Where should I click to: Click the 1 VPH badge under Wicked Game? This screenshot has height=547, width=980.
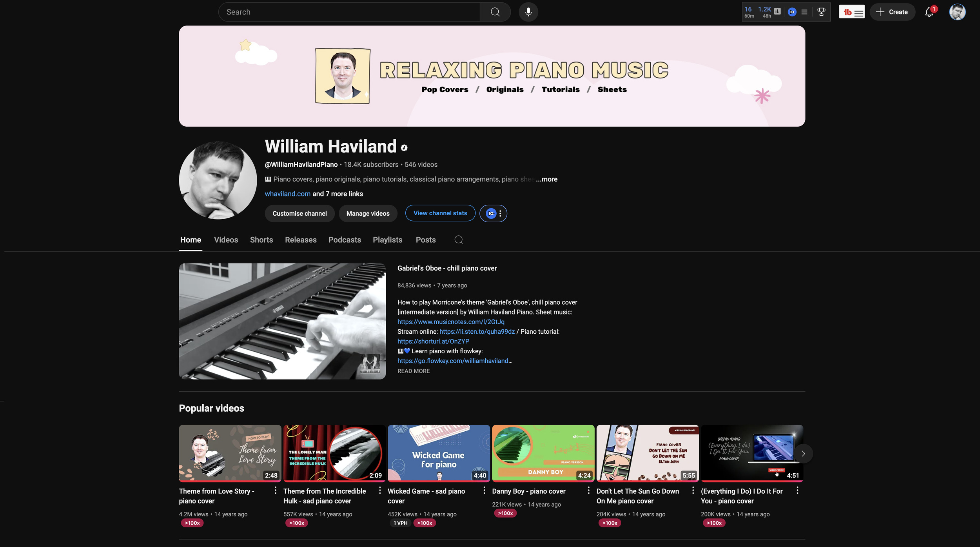pyautogui.click(x=400, y=523)
